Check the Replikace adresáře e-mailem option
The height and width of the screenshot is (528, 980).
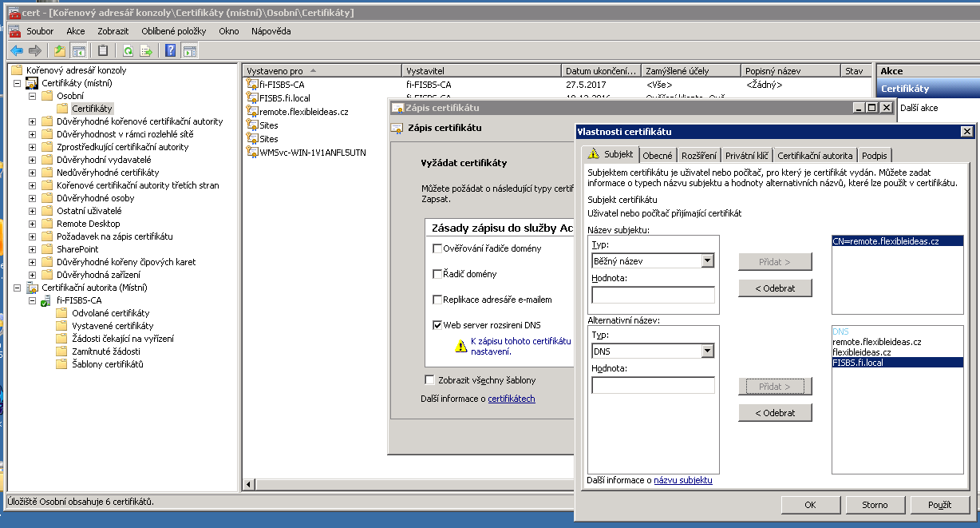437,300
